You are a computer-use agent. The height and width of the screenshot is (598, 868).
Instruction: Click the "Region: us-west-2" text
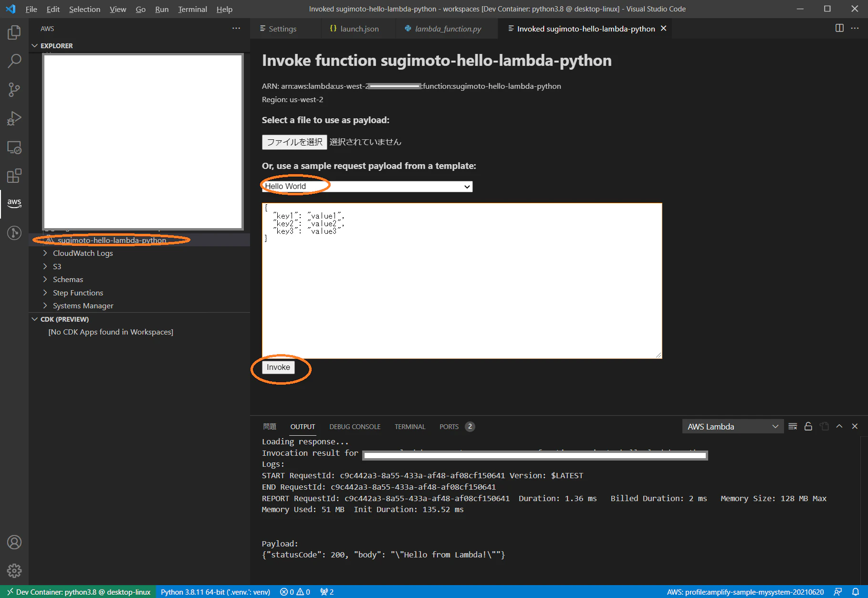pos(293,100)
